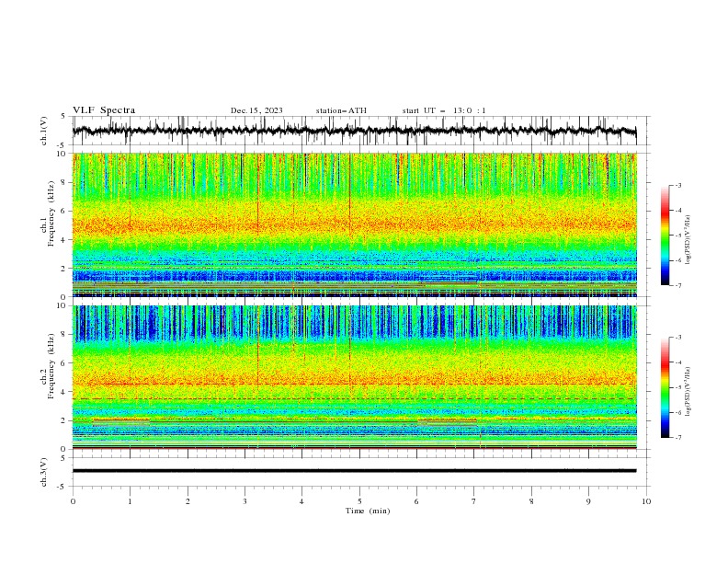Image resolution: width=728 pixels, height=563 pixels.
Task: Click the lower PSD color scale bar
Action: pyautogui.click(x=665, y=387)
